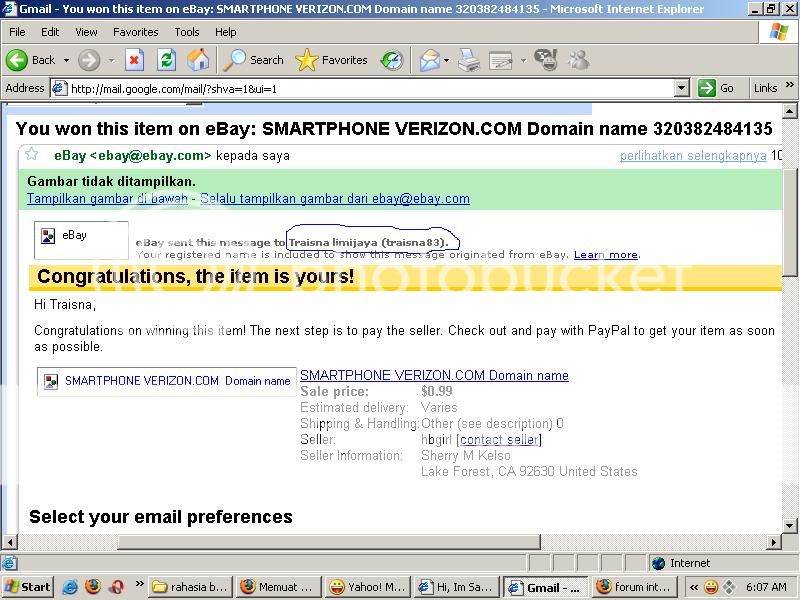Switch to 'Hi, Im Sa...' taskbar button
The height and width of the screenshot is (600, 800).
[x=457, y=587]
